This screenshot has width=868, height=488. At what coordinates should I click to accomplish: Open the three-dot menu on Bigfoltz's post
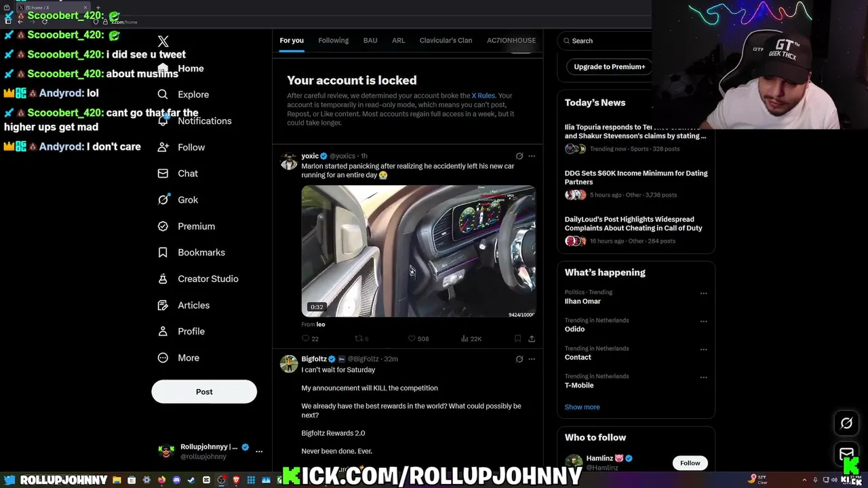(x=532, y=359)
